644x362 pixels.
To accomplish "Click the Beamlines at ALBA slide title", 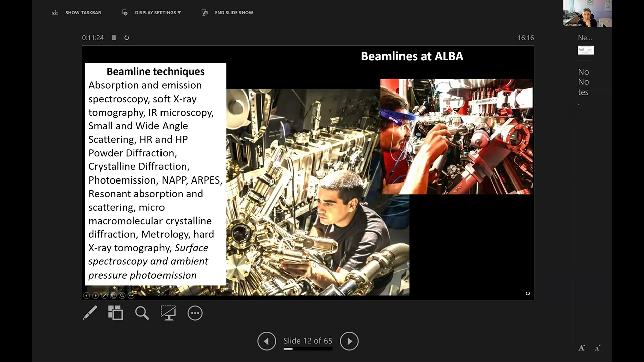I will click(x=412, y=56).
